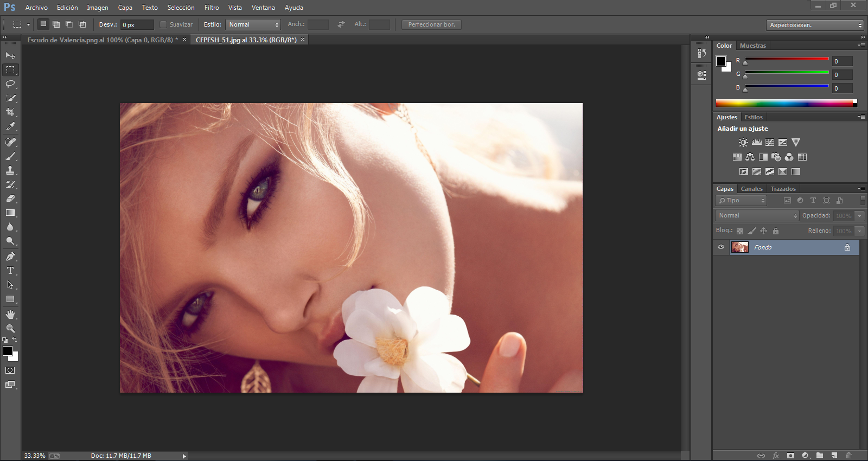The height and width of the screenshot is (461, 868).
Task: Hide the Fondo layer visibility
Action: [721, 247]
